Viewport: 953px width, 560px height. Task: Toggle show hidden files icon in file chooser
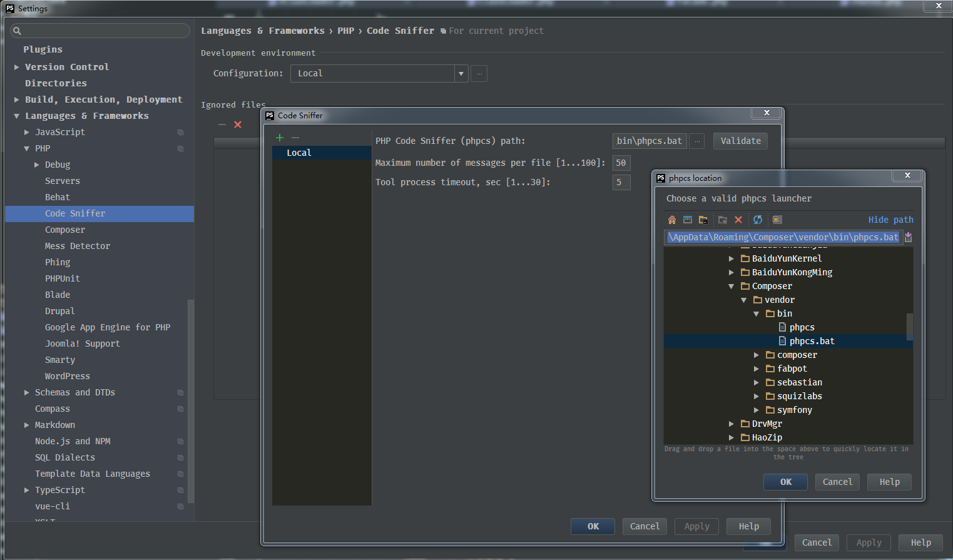(x=777, y=220)
